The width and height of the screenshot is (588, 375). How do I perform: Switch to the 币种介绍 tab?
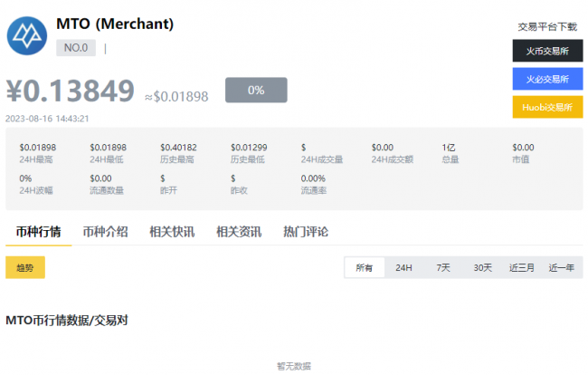[105, 232]
